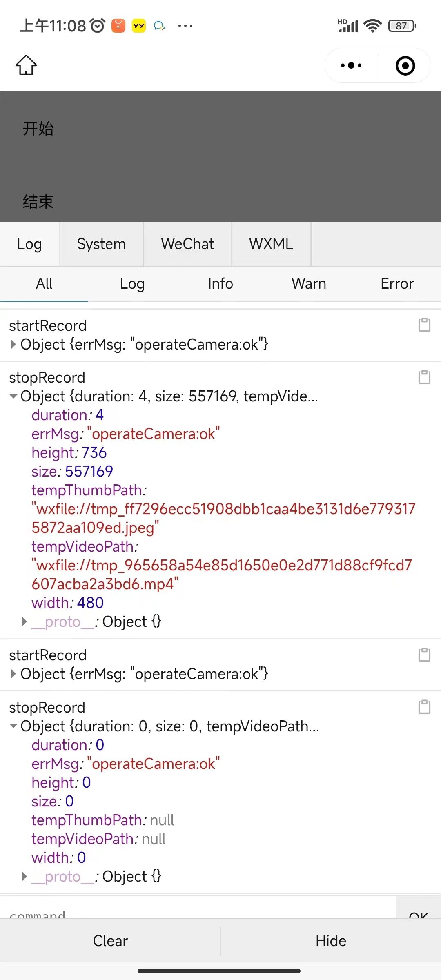Open the WXML tab
The height and width of the screenshot is (980, 441).
point(271,244)
